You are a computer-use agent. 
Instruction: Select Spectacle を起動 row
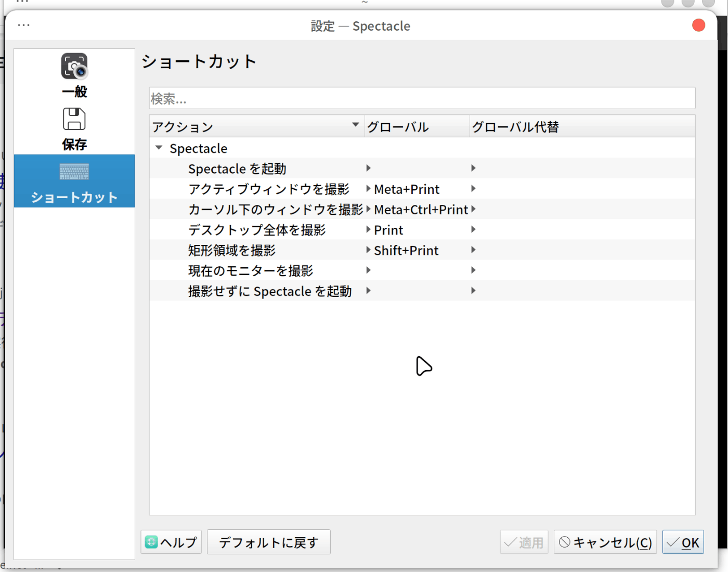422,168
